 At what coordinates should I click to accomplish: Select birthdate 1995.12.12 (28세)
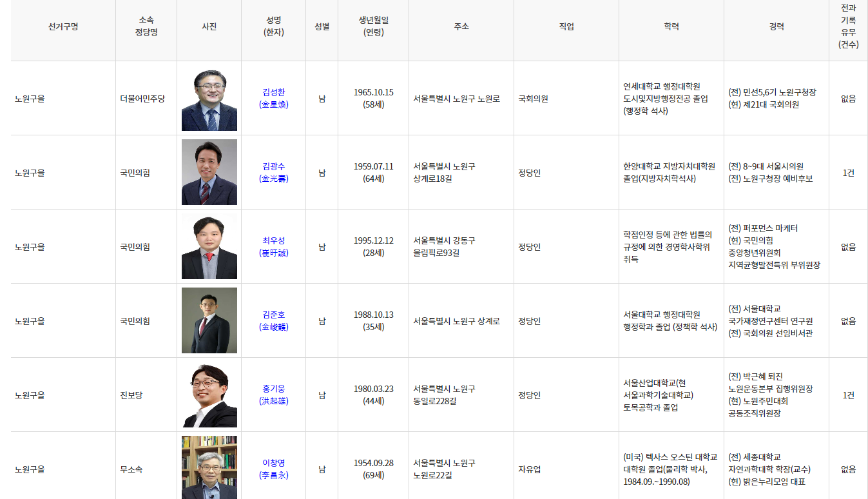click(374, 246)
